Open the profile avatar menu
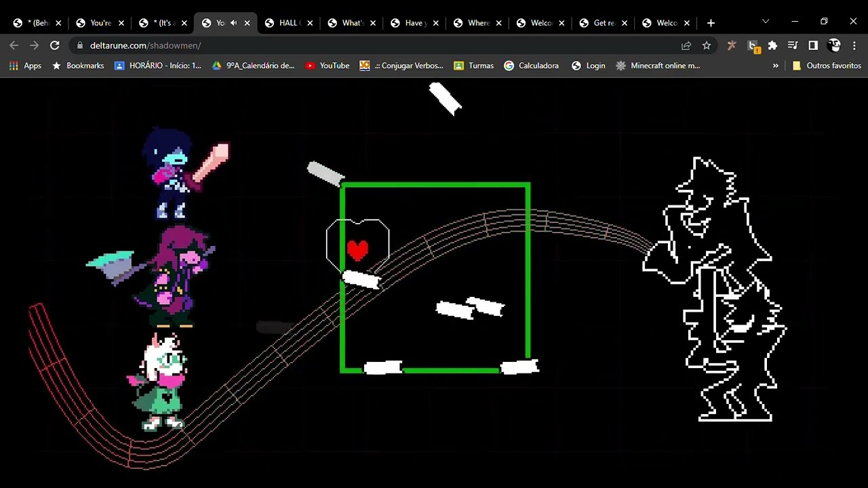 834,45
